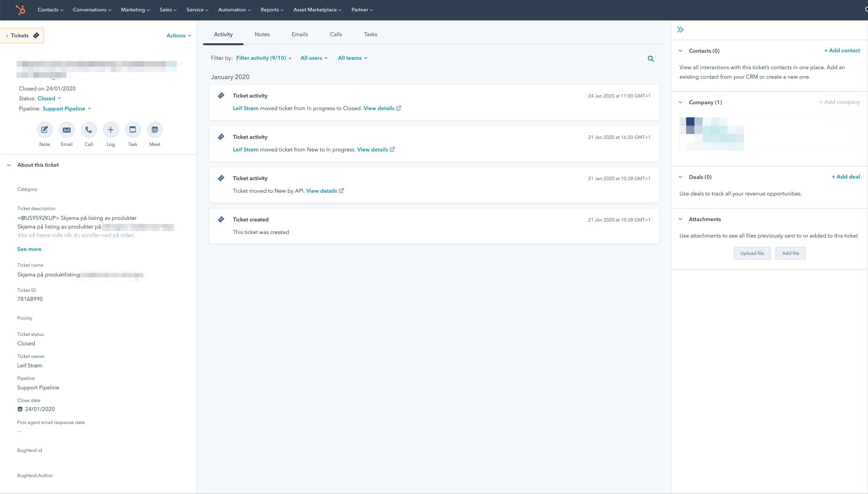
Task: Click Add company link
Action: [x=840, y=102]
